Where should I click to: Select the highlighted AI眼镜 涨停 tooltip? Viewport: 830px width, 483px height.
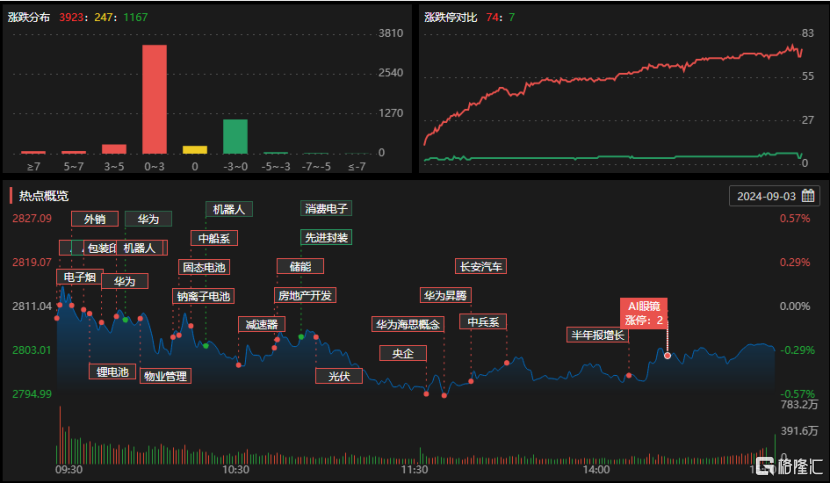pyautogui.click(x=644, y=313)
